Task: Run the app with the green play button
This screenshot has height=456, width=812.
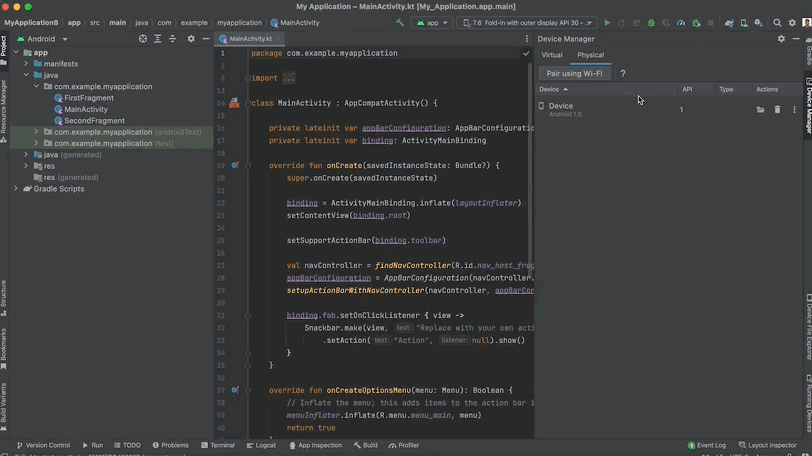Action: coord(606,22)
